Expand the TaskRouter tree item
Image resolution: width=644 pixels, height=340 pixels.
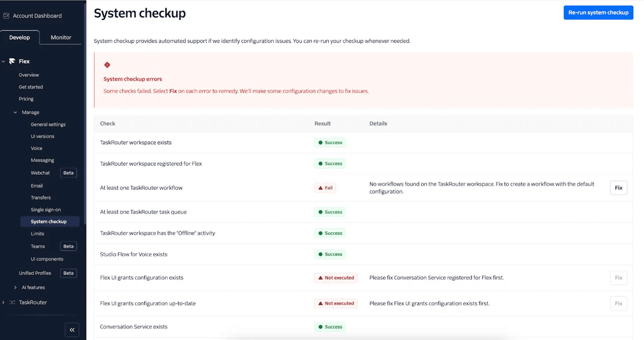click(3, 302)
